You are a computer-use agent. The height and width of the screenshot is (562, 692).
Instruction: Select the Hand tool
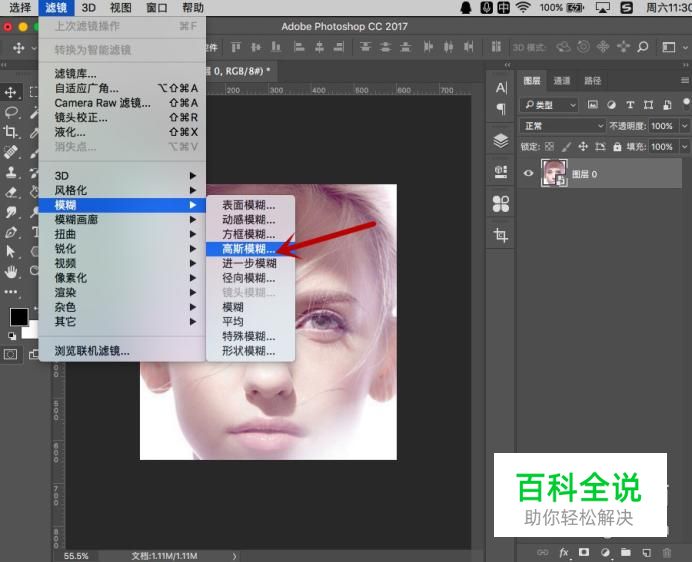11,271
